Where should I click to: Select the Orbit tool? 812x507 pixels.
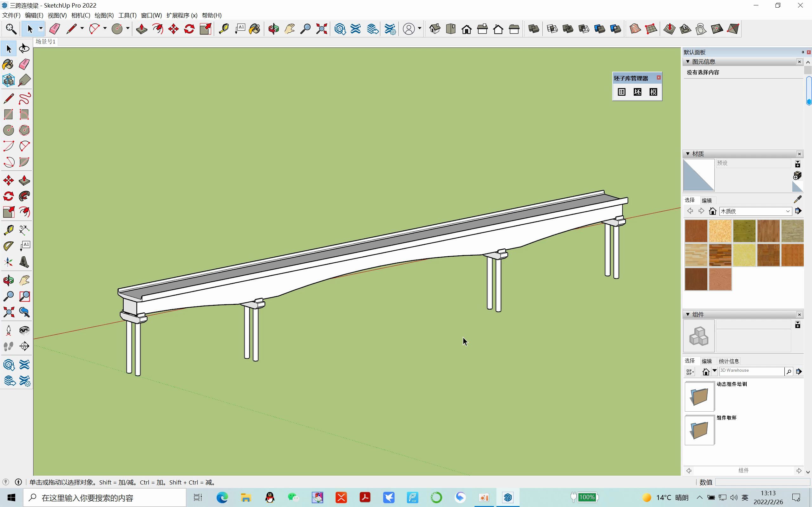273,29
